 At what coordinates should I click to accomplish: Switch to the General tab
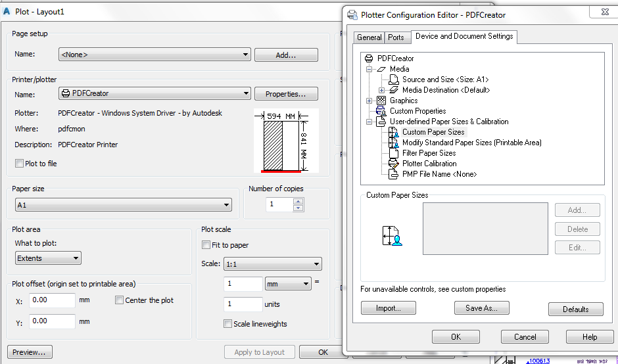(x=369, y=37)
